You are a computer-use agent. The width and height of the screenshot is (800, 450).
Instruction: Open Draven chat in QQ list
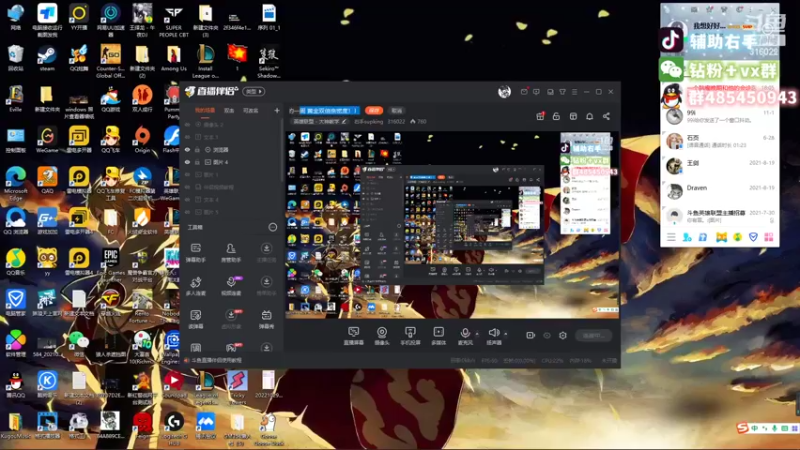pyautogui.click(x=720, y=191)
